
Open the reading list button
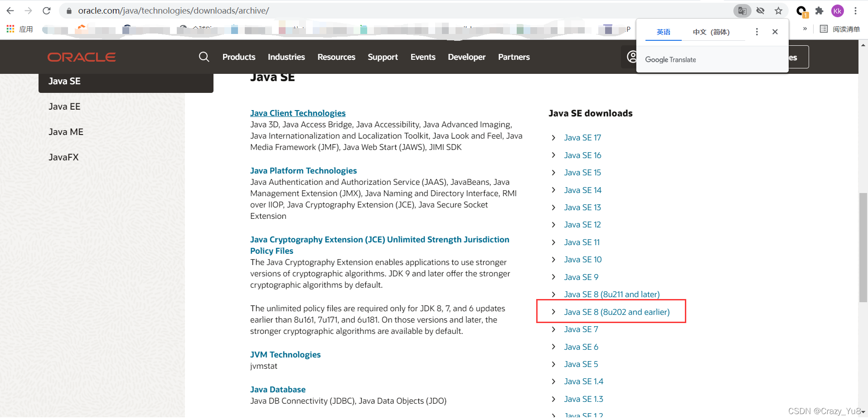tap(840, 29)
